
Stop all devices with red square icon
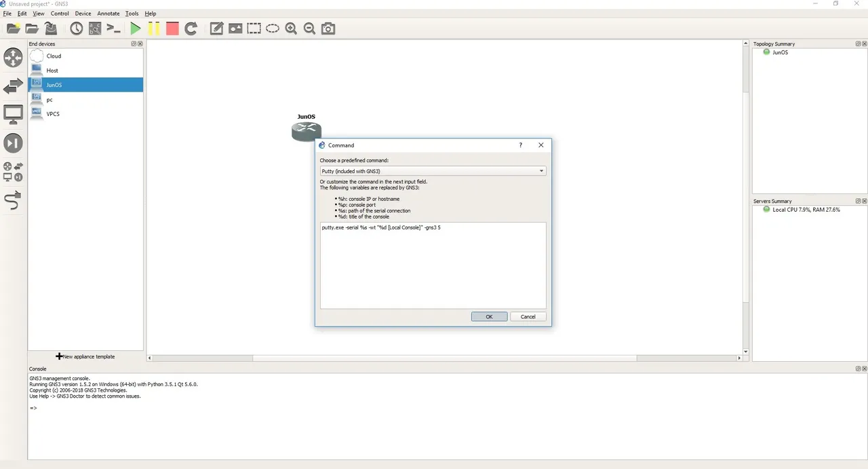click(172, 29)
